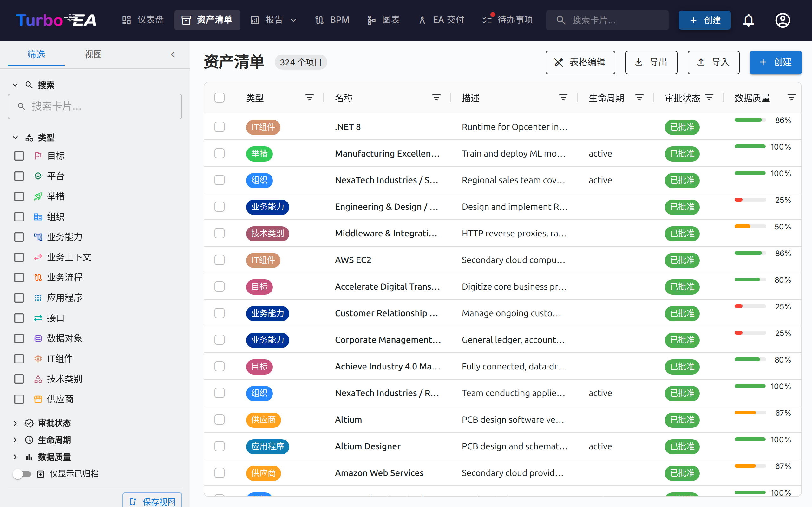
Task: Open the 图表 charts icon
Action: coord(371,20)
